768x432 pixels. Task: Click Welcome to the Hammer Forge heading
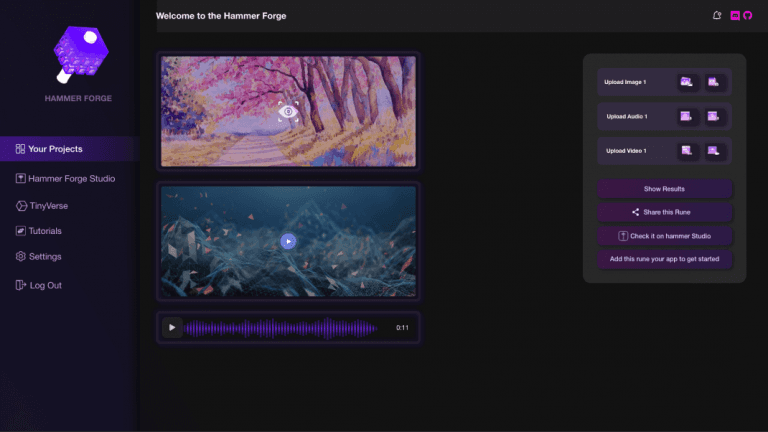tap(221, 16)
